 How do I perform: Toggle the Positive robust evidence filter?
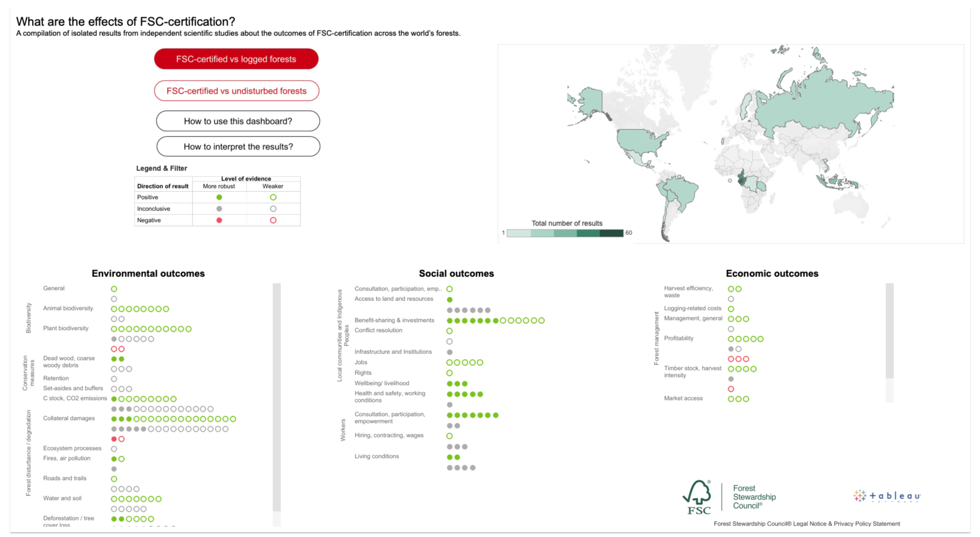tap(219, 197)
